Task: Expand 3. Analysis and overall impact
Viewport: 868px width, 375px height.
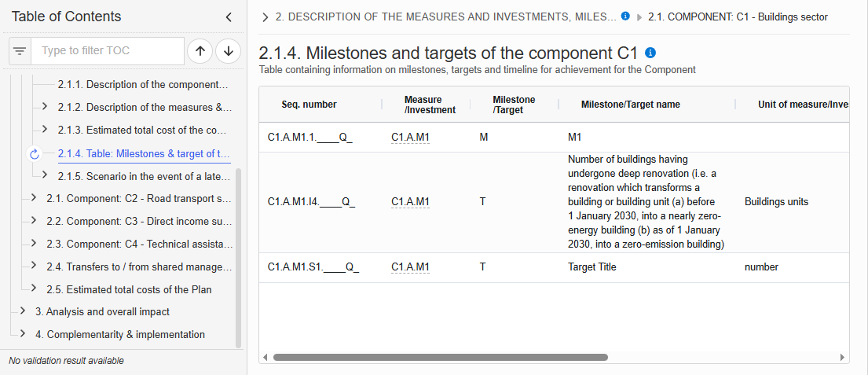Action: point(23,311)
